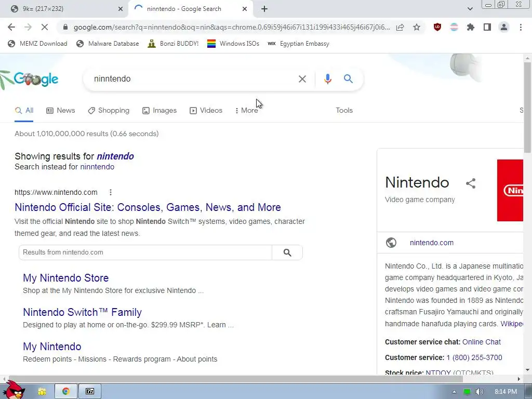The image size is (532, 399).
Task: Go back to the previous page
Action: (11, 27)
